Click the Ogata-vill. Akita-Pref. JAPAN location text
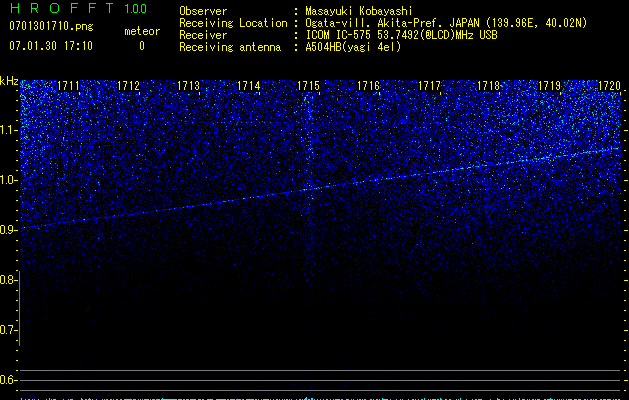 [x=446, y=23]
